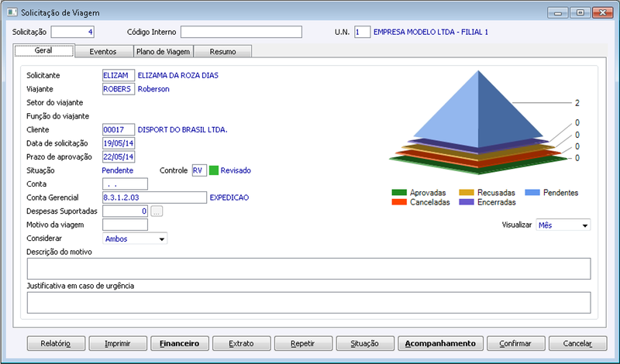Close the Solicitação de Viagem window
Viewport: 620px width, 364px height.
click(603, 12)
